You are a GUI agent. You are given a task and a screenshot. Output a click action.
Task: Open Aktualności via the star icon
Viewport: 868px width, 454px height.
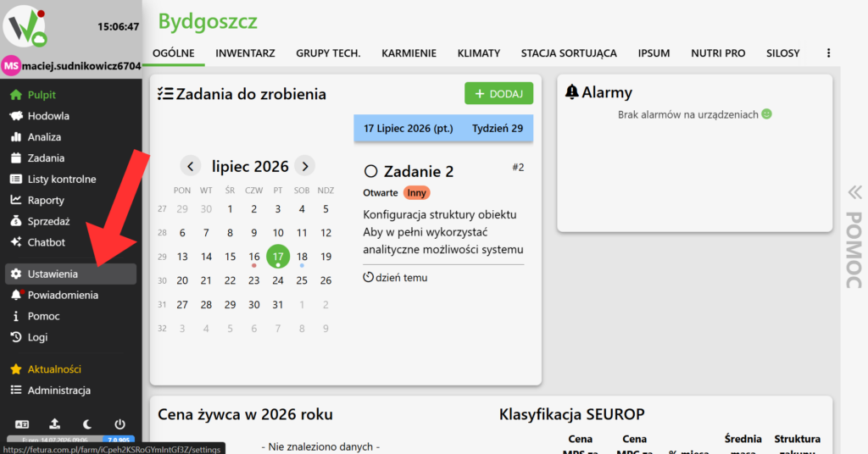16,368
